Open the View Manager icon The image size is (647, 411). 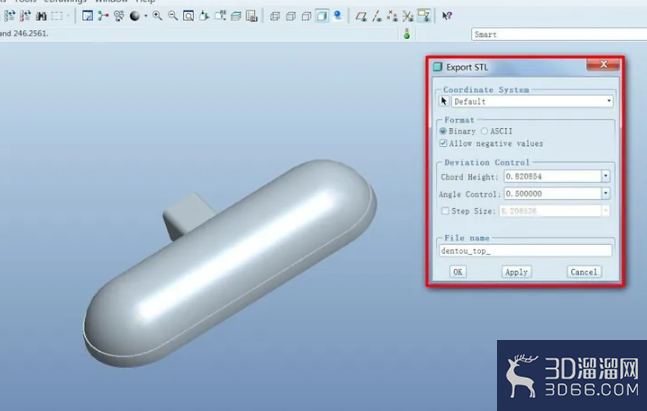(252, 16)
